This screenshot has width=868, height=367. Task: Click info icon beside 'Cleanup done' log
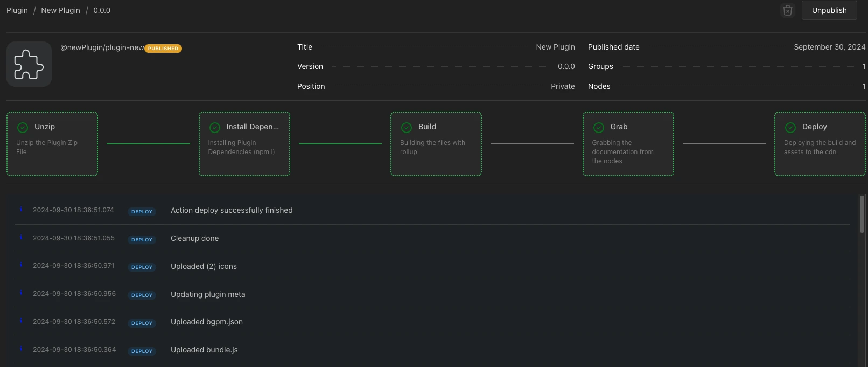point(21,238)
